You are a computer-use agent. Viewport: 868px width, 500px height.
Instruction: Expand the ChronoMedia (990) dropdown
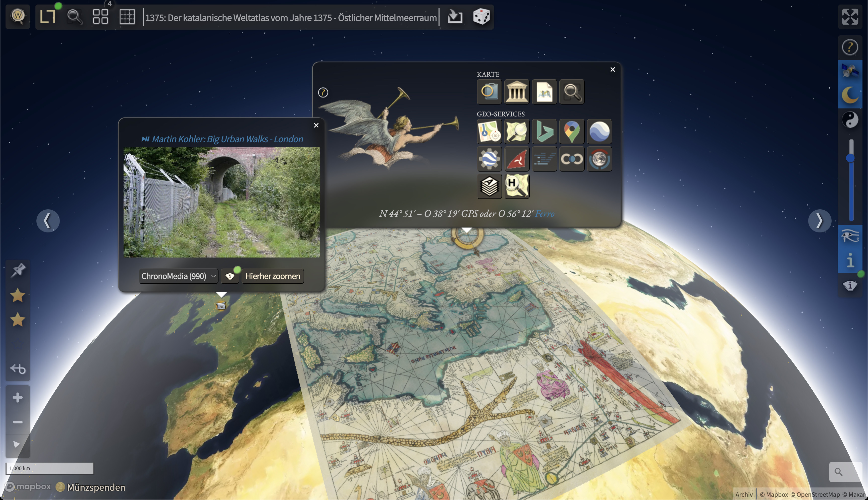tap(178, 276)
